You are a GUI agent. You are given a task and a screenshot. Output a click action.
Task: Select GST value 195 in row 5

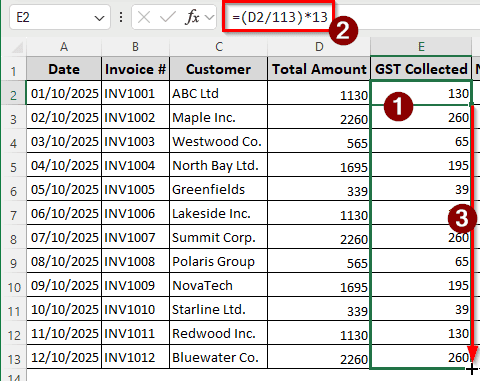tap(421, 165)
